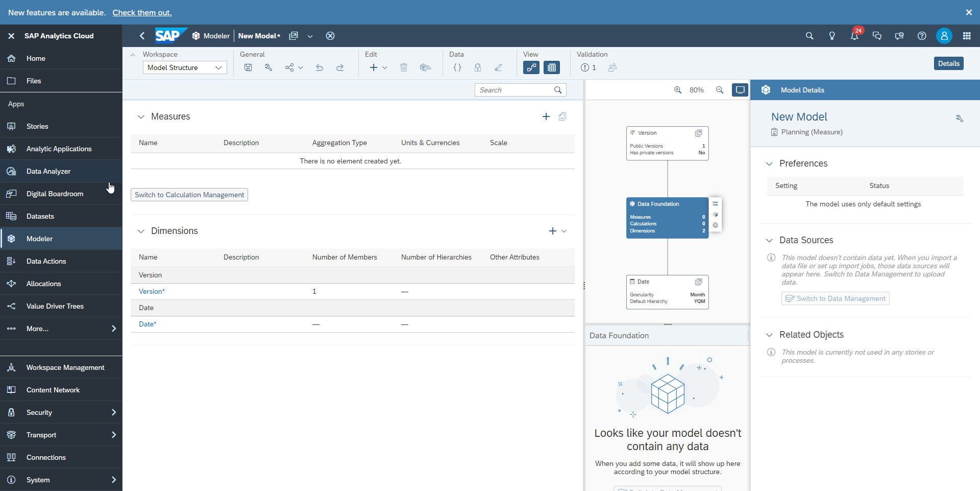980x491 pixels.
Task: Click the Data Locking padlock icon
Action: click(478, 67)
